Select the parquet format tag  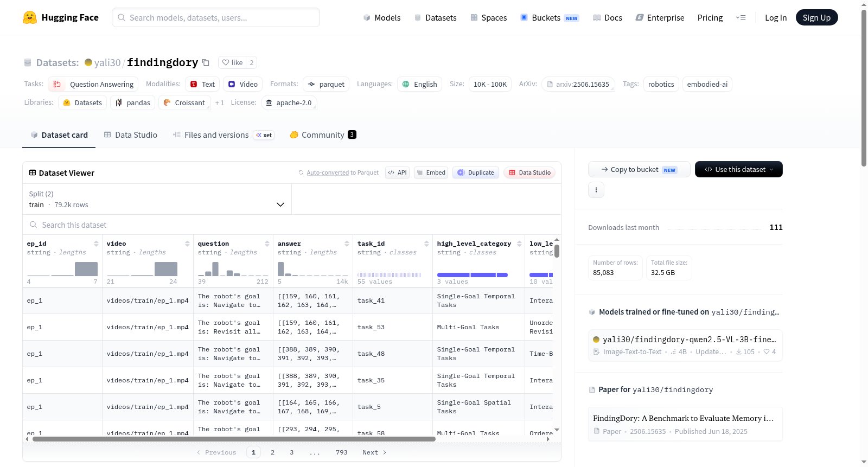pos(326,84)
